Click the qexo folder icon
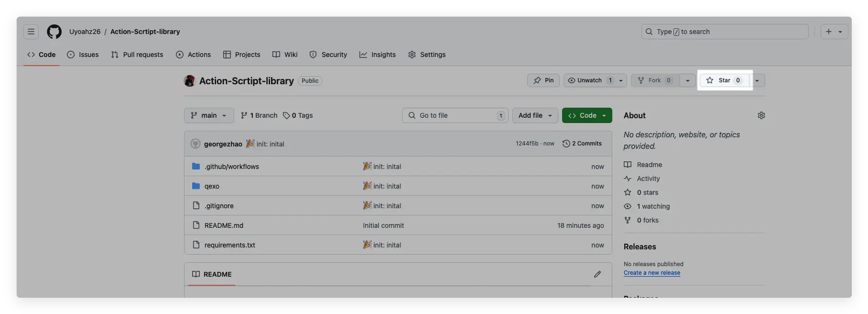Viewport: 868px width, 314px height. click(x=196, y=186)
